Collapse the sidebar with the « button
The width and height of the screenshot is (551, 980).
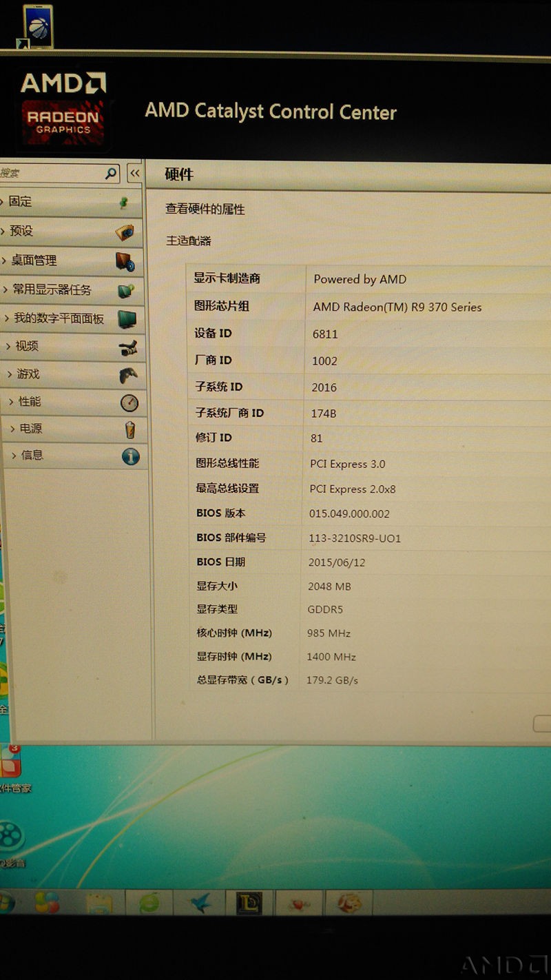134,174
